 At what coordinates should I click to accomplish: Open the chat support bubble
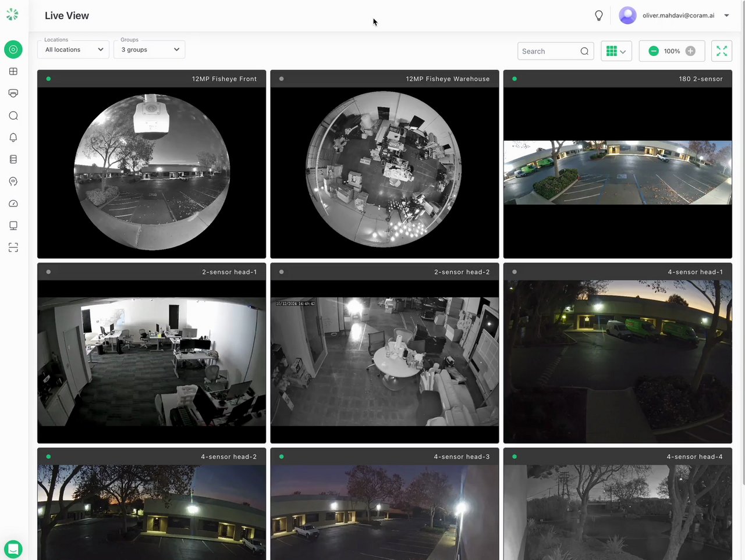[x=13, y=549]
